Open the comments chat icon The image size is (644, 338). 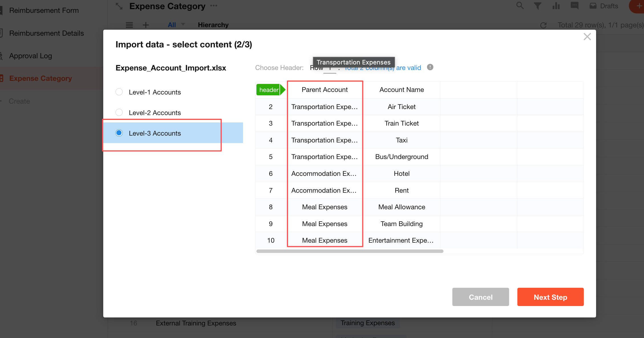(x=574, y=5)
